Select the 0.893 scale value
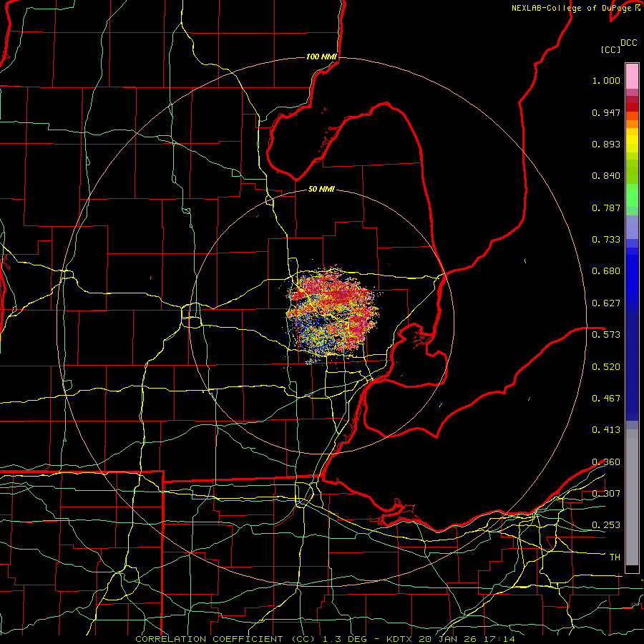Image resolution: width=644 pixels, height=644 pixels. [606, 144]
